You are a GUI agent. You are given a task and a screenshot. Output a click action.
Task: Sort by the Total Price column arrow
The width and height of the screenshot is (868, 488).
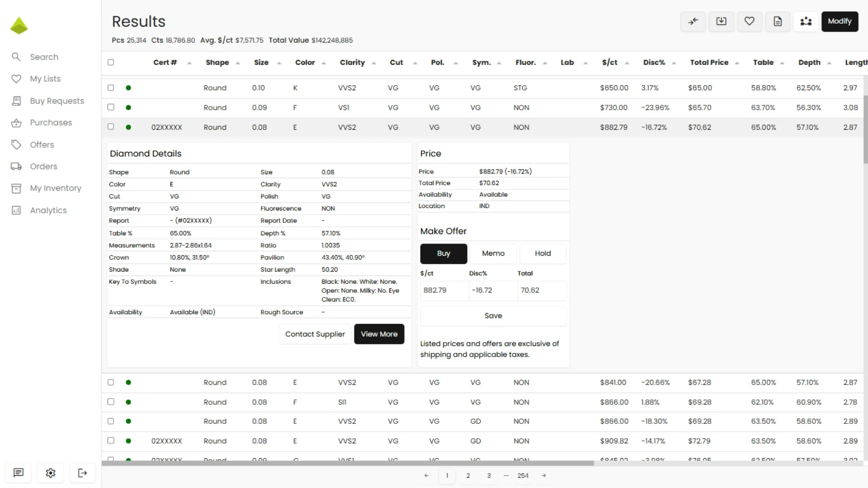pos(737,63)
